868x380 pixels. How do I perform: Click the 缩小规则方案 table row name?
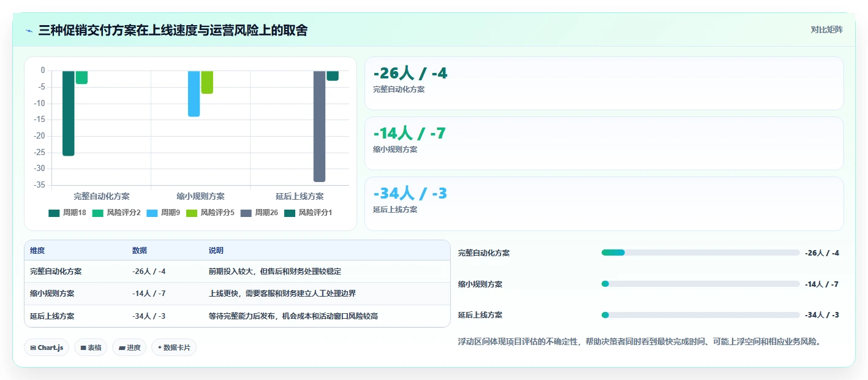[52, 294]
